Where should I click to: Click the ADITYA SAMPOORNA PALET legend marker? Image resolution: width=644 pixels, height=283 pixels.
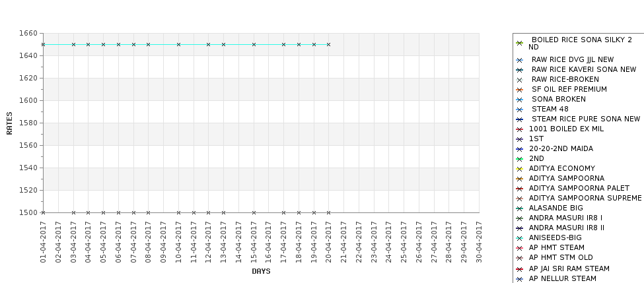pos(520,188)
